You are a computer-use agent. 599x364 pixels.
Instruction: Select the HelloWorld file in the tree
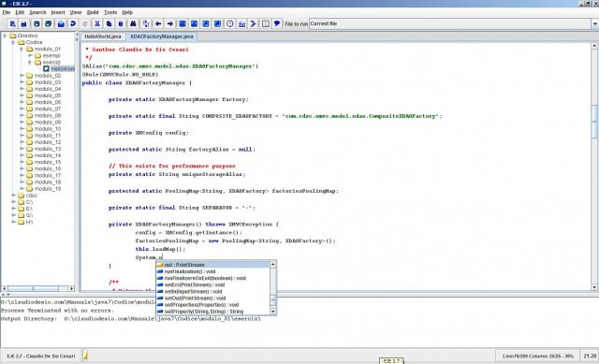(x=59, y=68)
